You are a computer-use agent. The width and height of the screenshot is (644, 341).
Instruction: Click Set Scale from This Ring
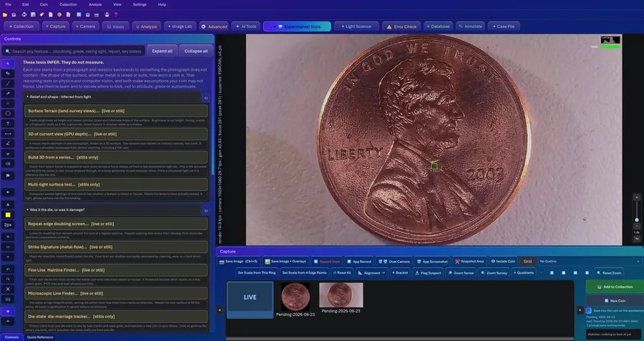257,273
